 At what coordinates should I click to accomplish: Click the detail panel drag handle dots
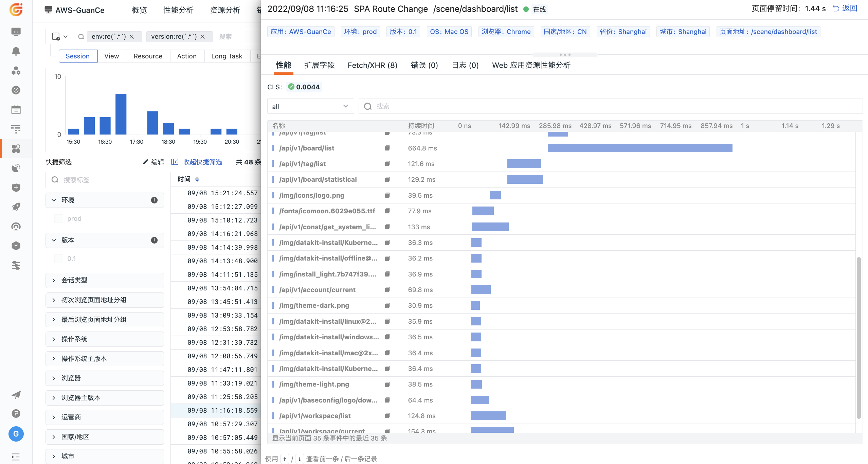pos(565,54)
